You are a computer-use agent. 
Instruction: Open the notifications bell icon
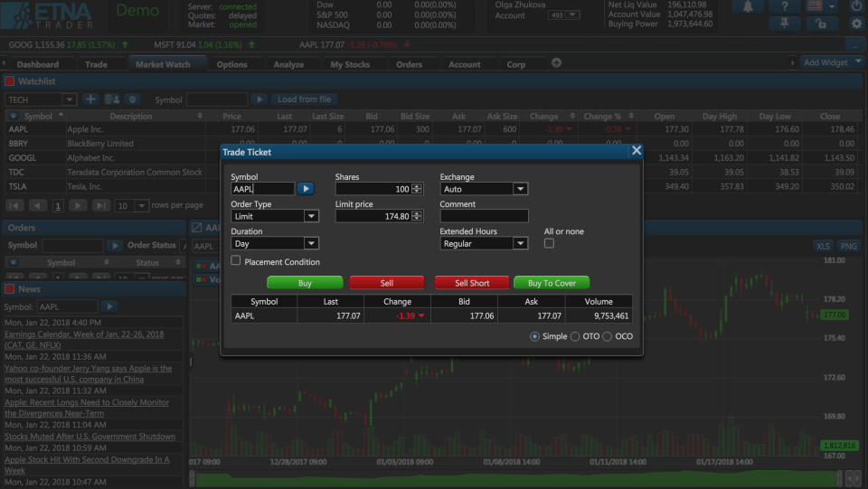point(748,6)
